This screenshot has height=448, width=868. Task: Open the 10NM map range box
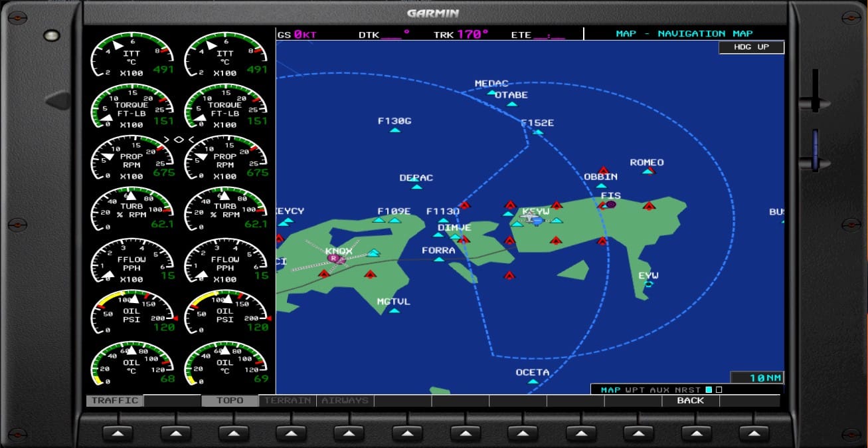pos(756,378)
